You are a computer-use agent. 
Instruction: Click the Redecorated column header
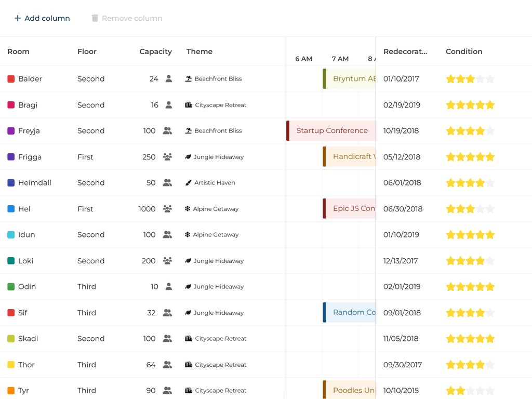point(405,51)
